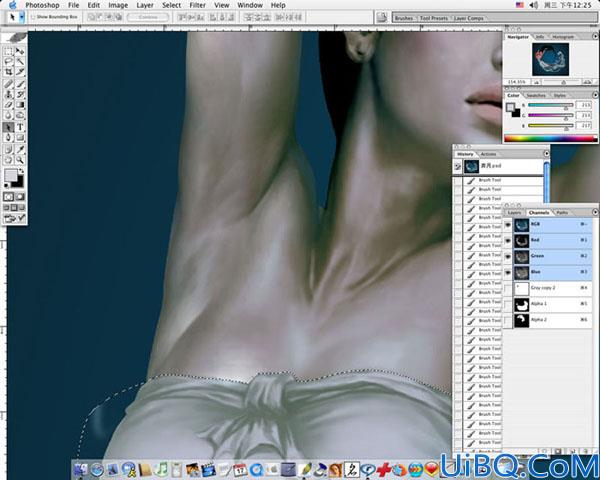Viewport: 600px width, 480px height.
Task: Open the input source flag menu
Action: tap(520, 5)
